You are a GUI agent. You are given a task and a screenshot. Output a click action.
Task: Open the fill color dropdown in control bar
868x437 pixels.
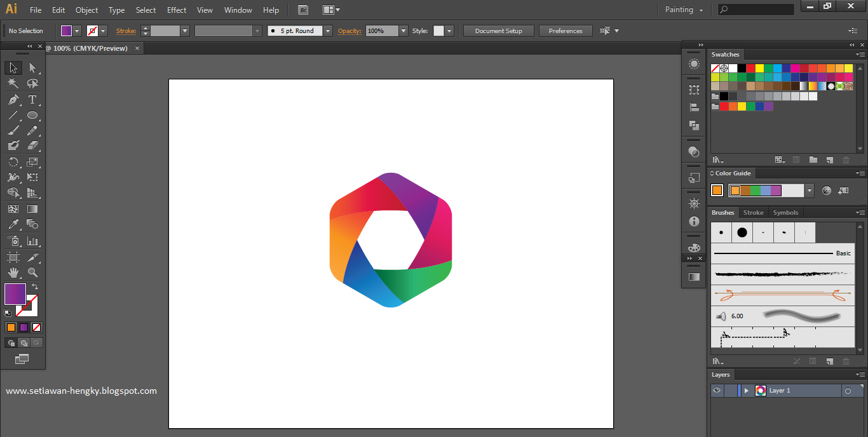78,30
